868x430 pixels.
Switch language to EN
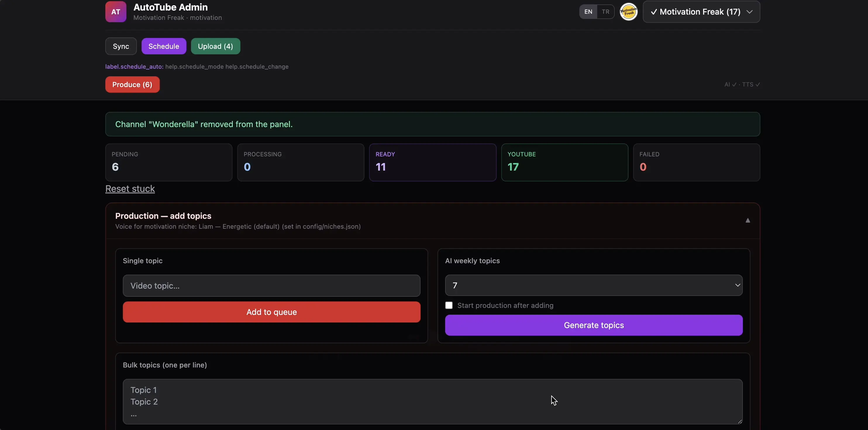[x=588, y=12]
